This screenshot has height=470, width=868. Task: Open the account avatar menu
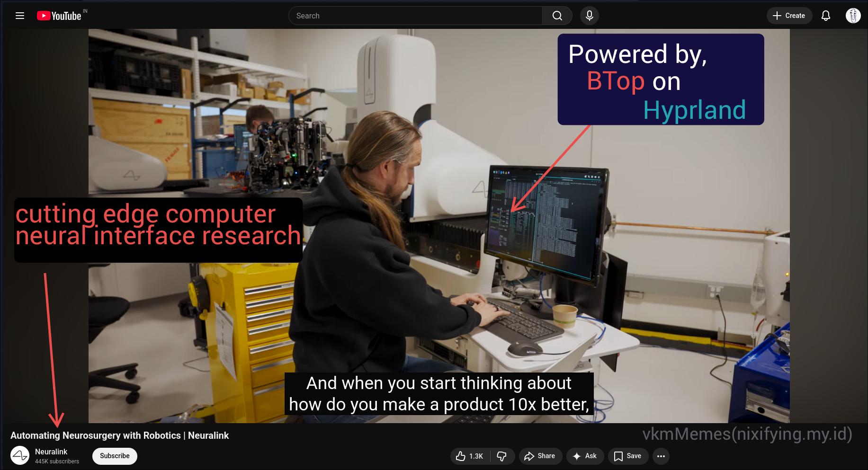click(853, 16)
